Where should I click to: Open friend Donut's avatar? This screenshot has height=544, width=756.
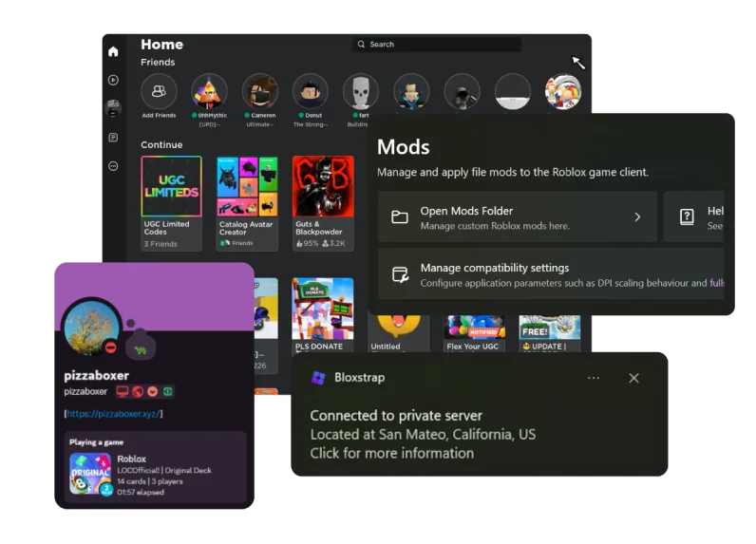311,91
